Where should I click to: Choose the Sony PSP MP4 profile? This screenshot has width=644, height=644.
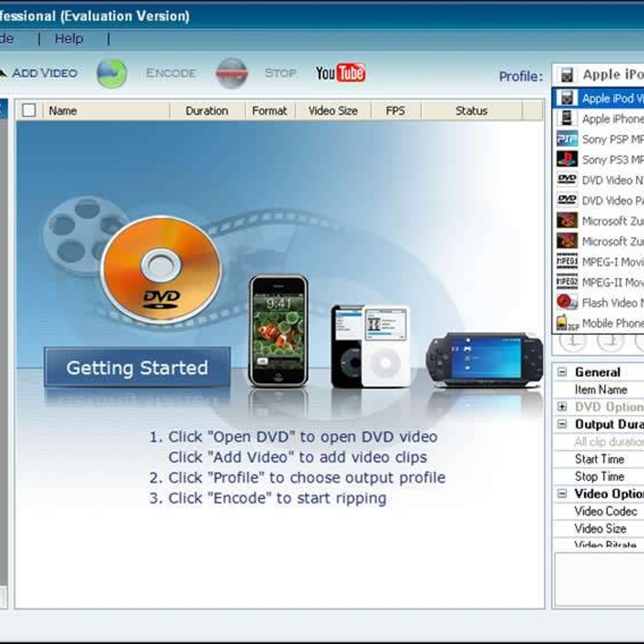[x=599, y=139]
